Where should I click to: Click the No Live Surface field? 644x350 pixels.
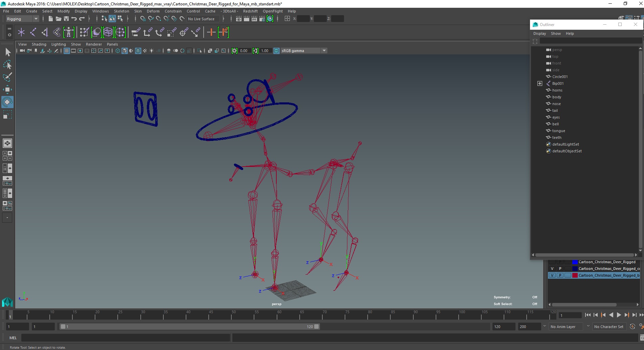click(x=203, y=19)
